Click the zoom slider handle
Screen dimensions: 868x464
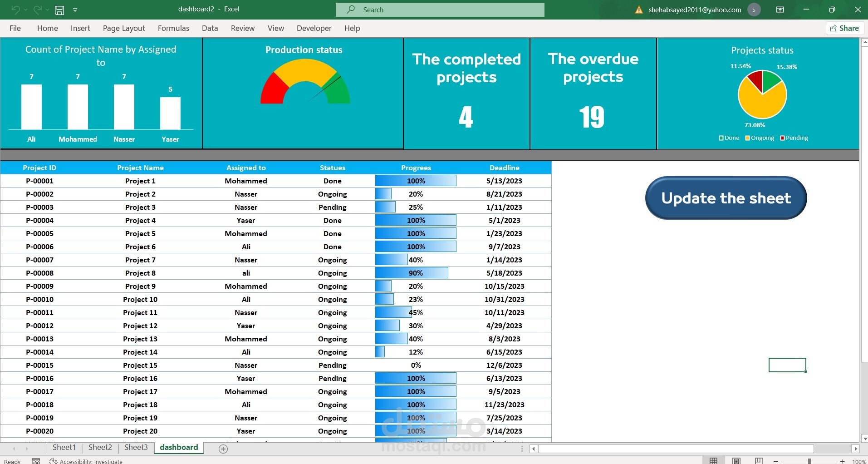point(809,461)
